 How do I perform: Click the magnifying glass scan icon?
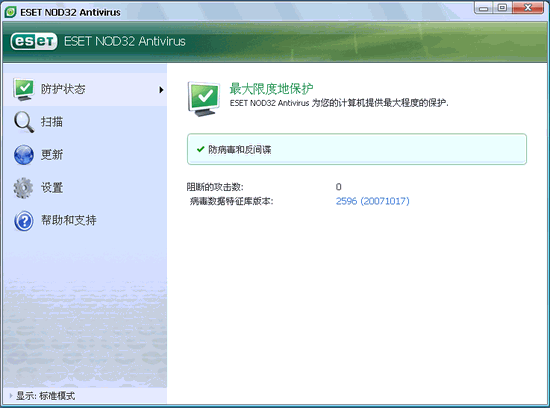tap(24, 122)
